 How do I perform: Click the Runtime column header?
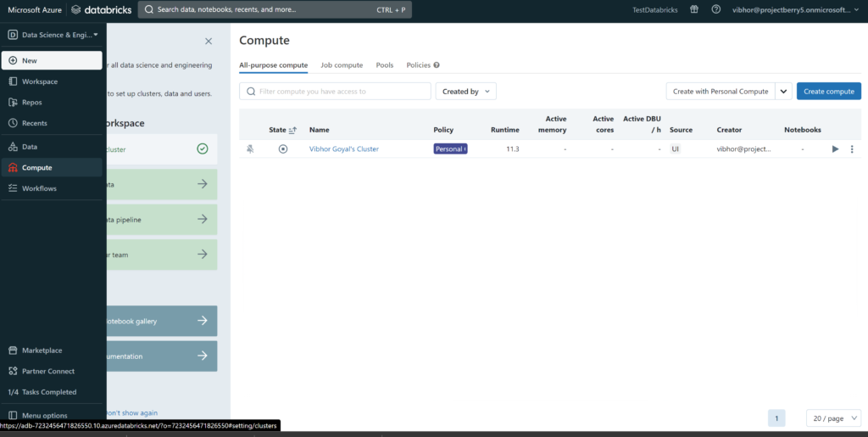point(505,130)
